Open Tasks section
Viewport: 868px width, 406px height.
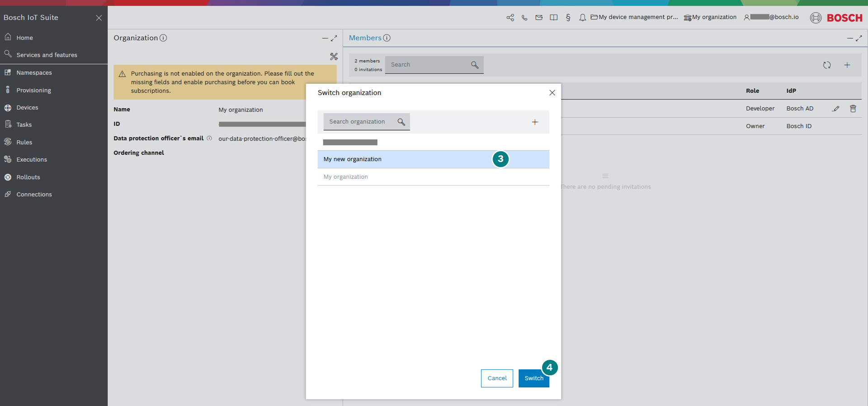[24, 124]
